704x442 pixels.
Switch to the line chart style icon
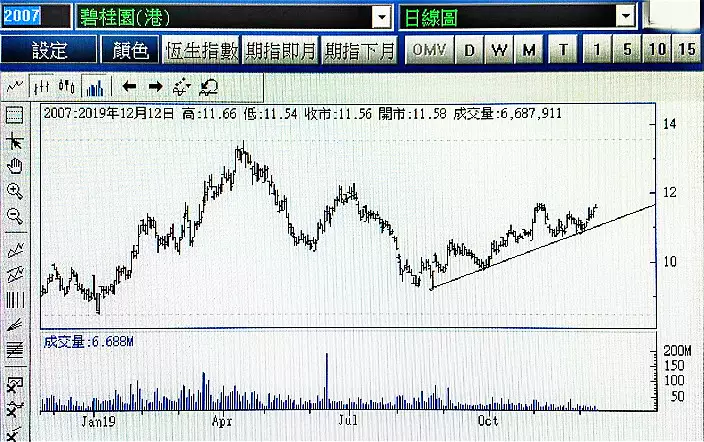pos(14,86)
